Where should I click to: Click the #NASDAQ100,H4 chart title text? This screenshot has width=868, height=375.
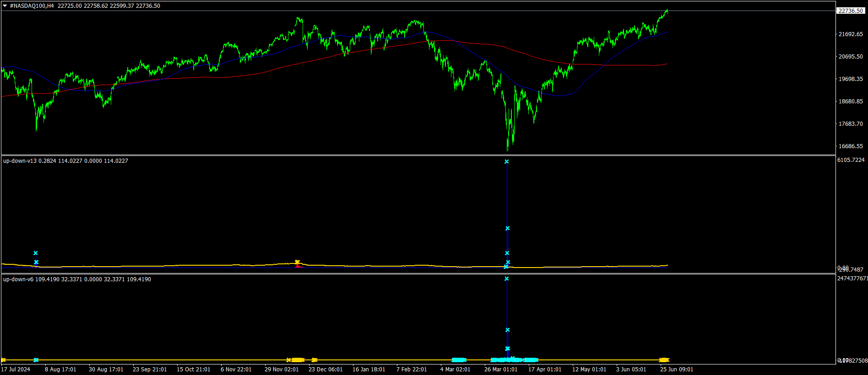[x=32, y=6]
